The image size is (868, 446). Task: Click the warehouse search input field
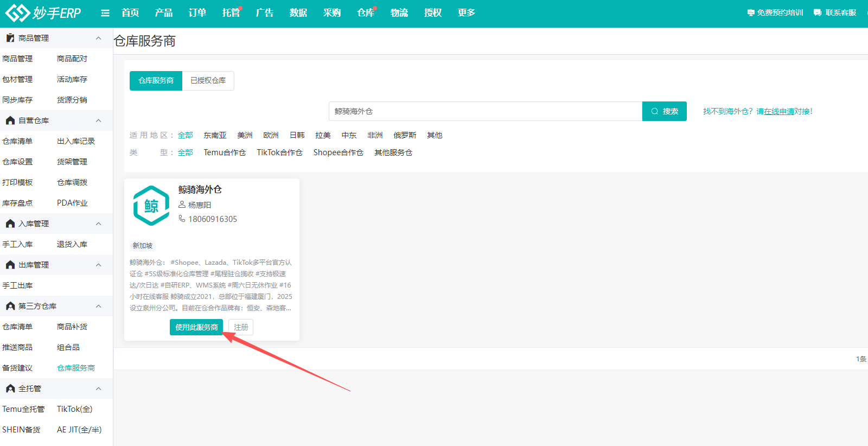tap(486, 111)
